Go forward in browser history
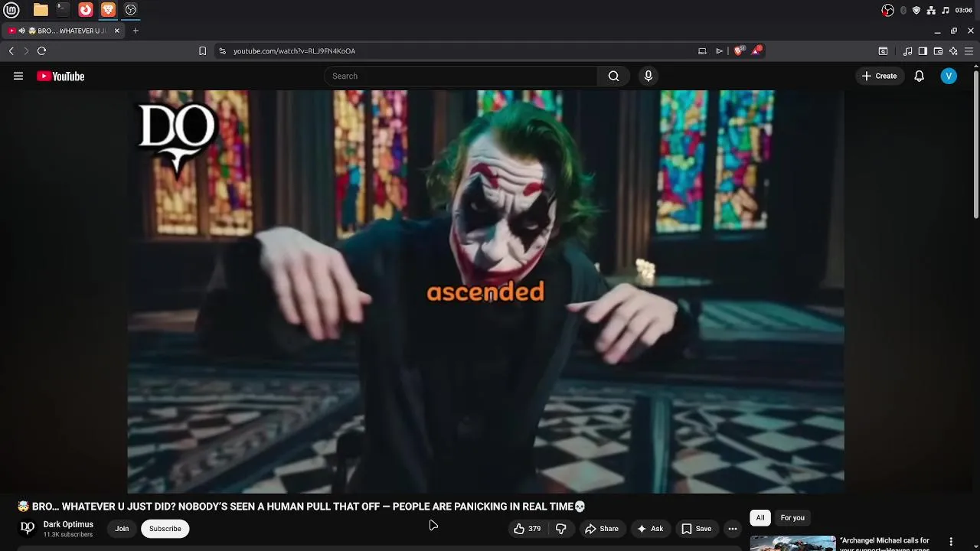Image resolution: width=980 pixels, height=551 pixels. pyautogui.click(x=26, y=51)
